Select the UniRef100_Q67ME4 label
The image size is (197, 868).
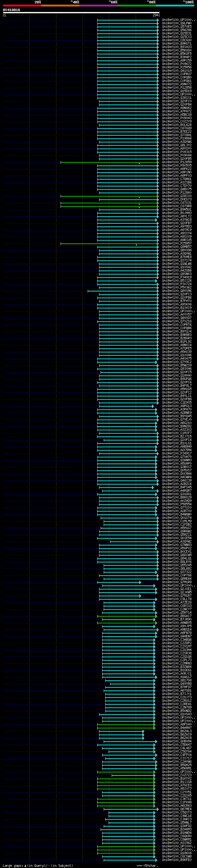(177, 809)
